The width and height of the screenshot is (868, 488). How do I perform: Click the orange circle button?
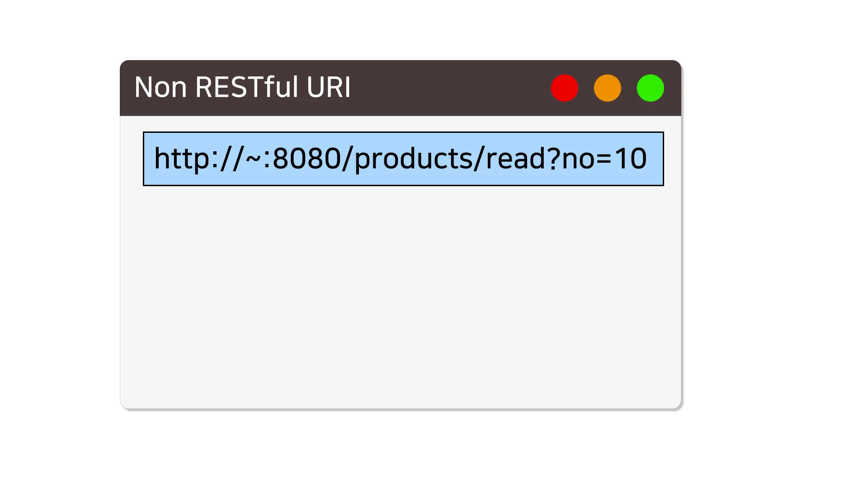607,88
